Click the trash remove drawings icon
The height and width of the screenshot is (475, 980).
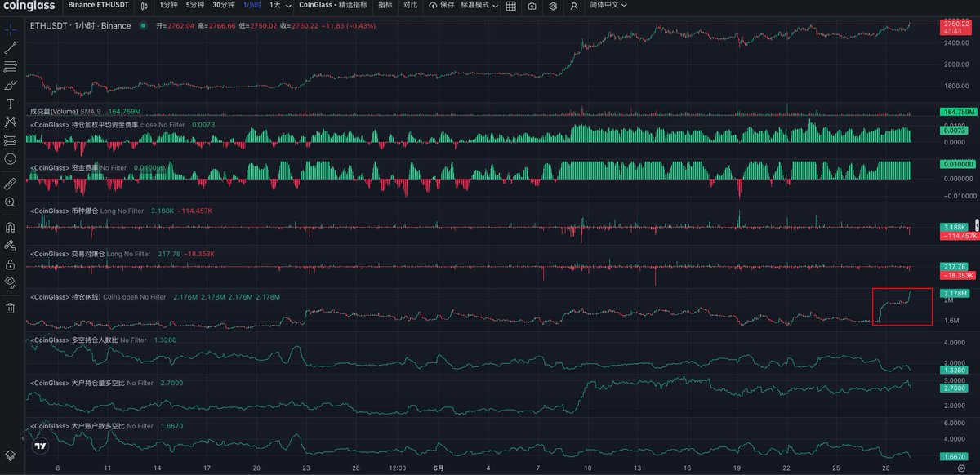tap(11, 308)
